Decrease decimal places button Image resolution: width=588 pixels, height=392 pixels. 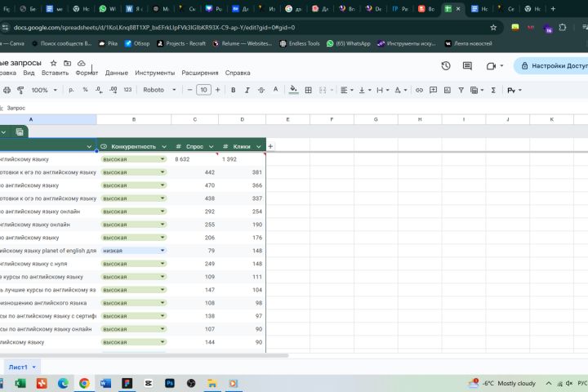(99, 90)
